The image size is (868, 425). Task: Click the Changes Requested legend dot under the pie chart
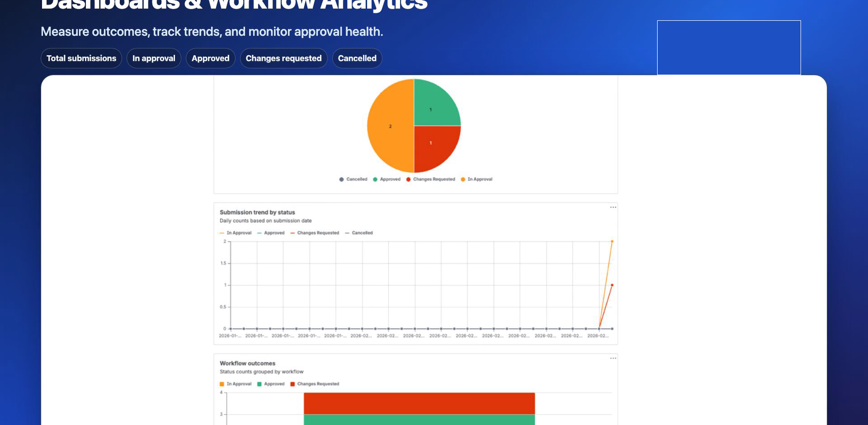[x=408, y=179]
